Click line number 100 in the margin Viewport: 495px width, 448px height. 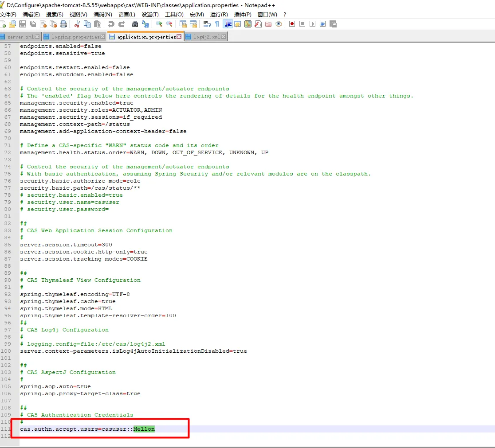click(6, 351)
